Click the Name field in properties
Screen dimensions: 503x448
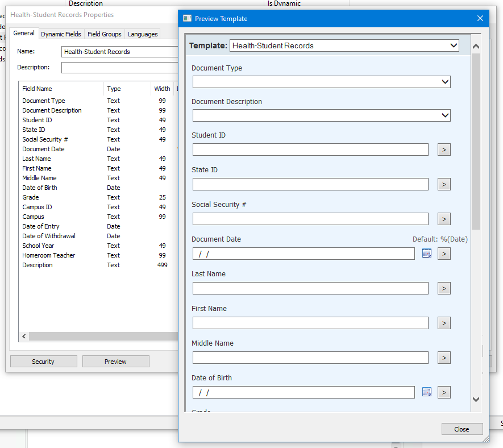point(120,52)
